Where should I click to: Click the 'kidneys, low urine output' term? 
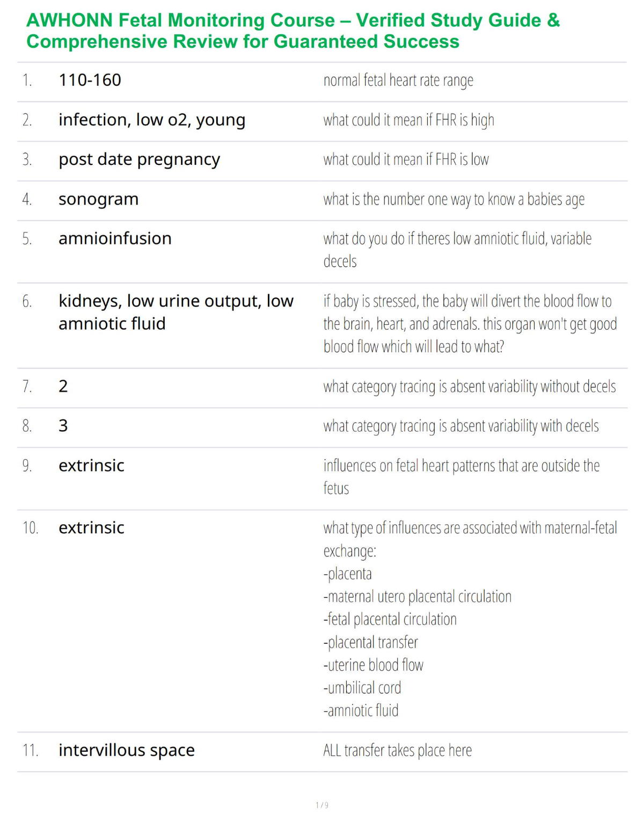tap(176, 312)
